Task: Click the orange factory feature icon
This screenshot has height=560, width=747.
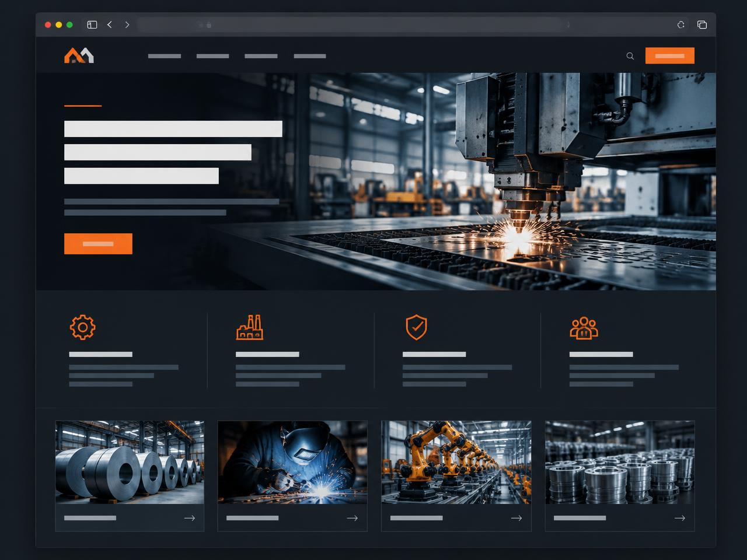Action: (250, 327)
